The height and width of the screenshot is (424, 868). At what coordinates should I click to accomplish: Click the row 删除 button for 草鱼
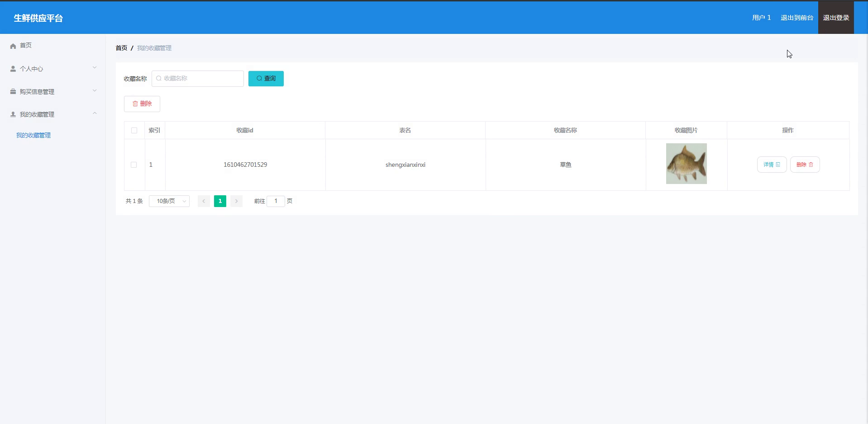(x=805, y=165)
